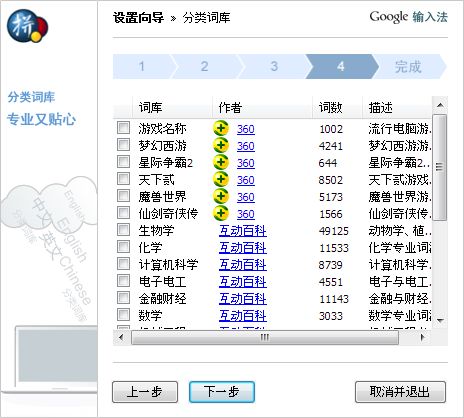Click the 取消并退出 button
The height and width of the screenshot is (418, 464).
[400, 392]
